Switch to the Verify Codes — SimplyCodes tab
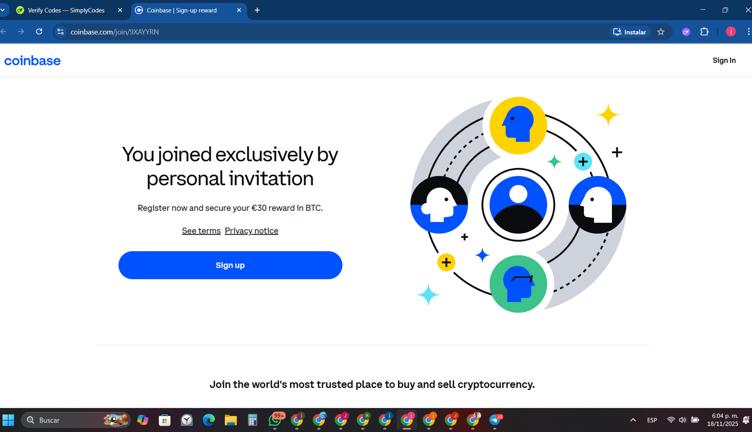 click(66, 10)
